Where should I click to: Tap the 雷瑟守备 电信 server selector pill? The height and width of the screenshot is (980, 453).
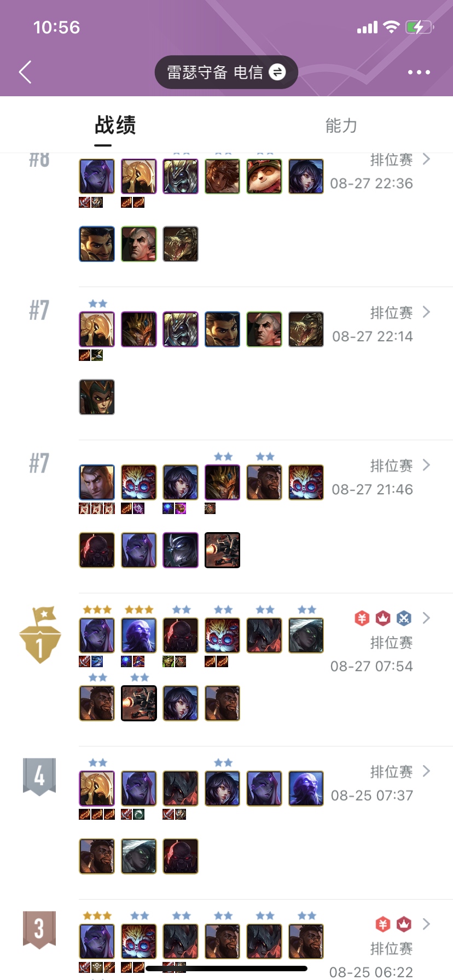226,72
